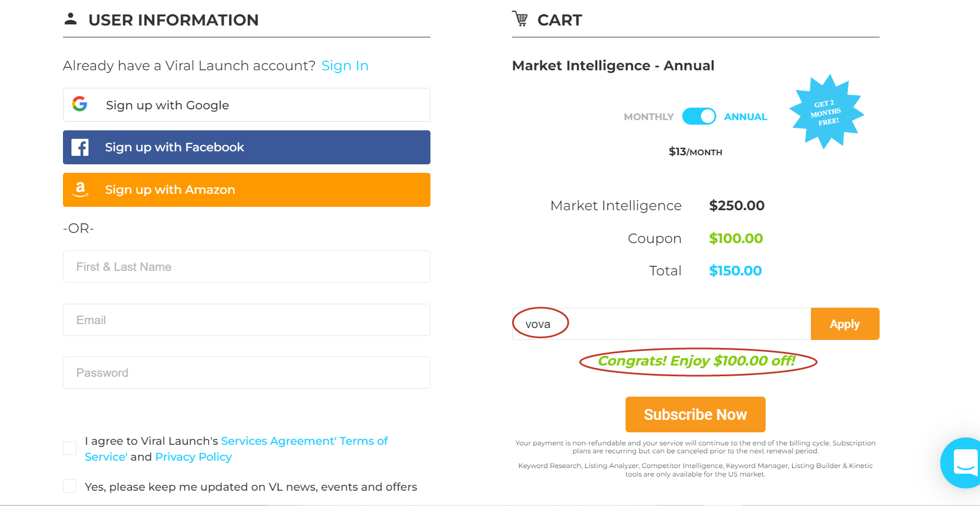Check the Services Agreement consent box
This screenshot has height=506, width=980.
point(70,448)
